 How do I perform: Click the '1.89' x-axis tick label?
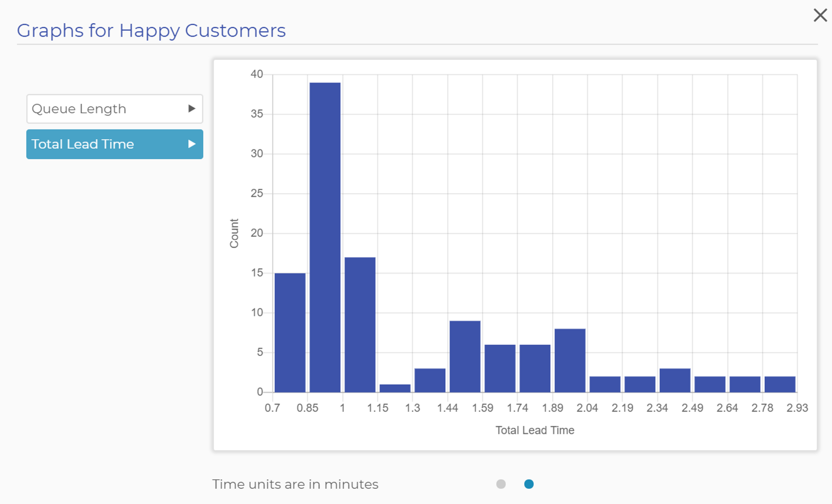(552, 408)
